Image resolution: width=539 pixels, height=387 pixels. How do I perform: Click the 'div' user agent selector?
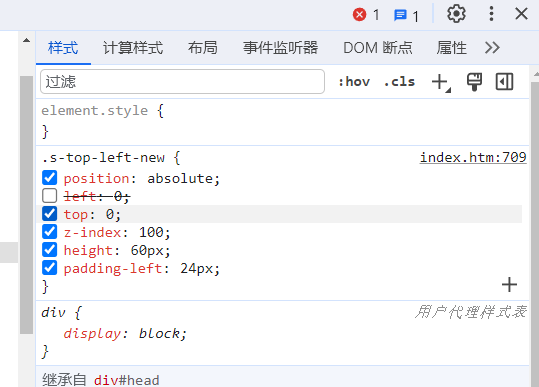click(x=53, y=313)
